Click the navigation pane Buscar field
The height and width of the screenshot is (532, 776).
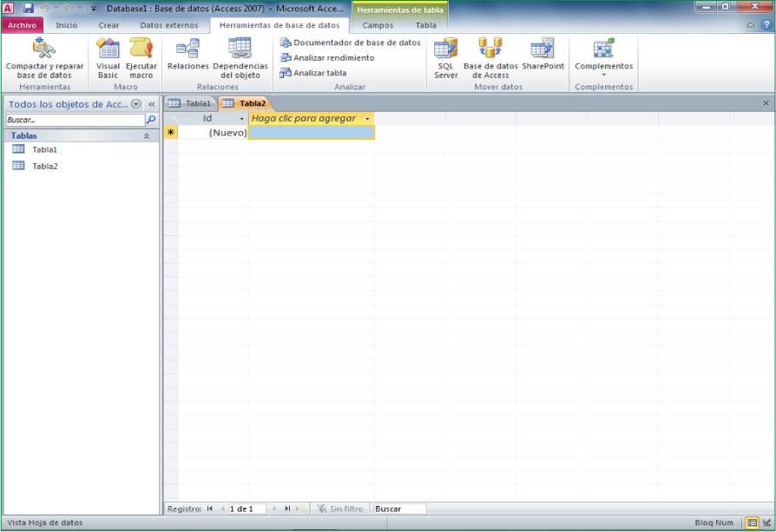[x=75, y=120]
